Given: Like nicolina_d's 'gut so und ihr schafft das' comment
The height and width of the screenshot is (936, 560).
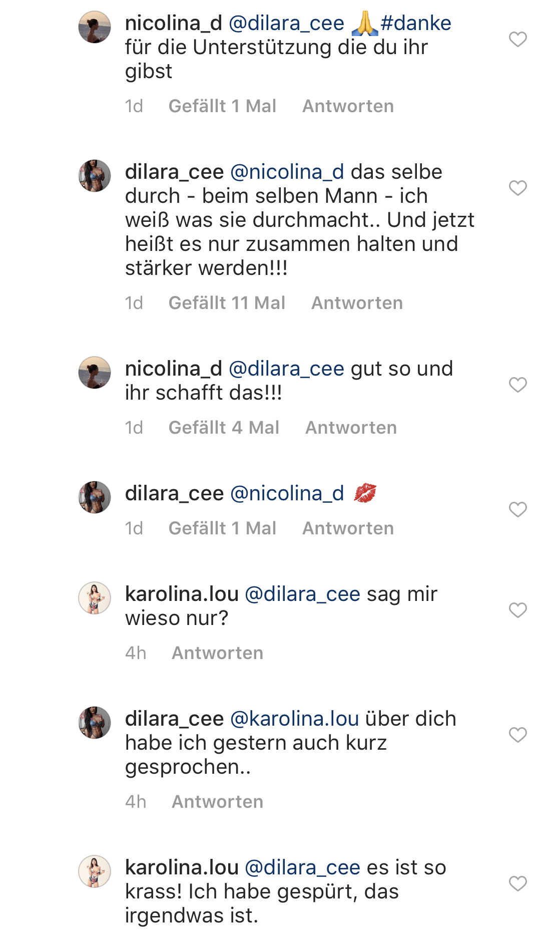Looking at the screenshot, I should point(517,385).
